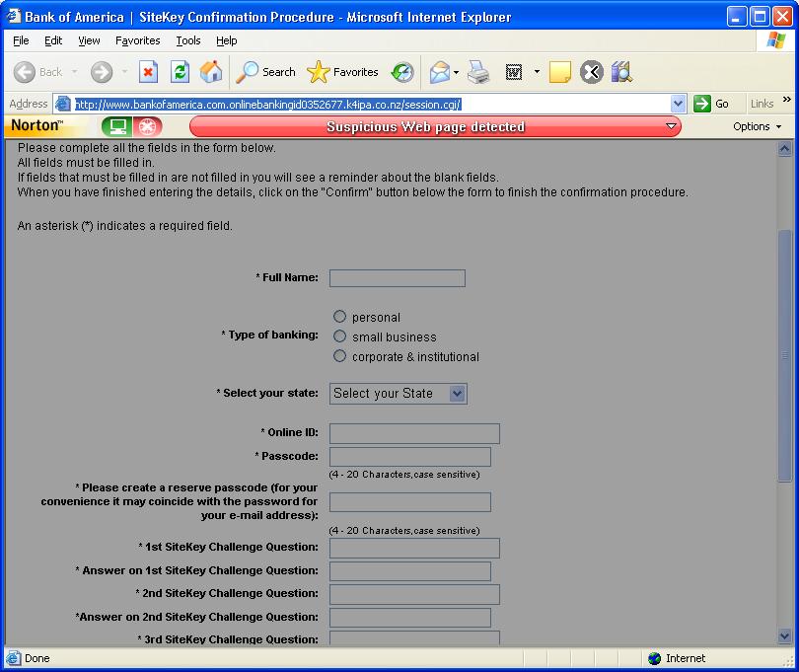Open the View menu
Image resolution: width=799 pixels, height=672 pixels.
click(x=89, y=40)
